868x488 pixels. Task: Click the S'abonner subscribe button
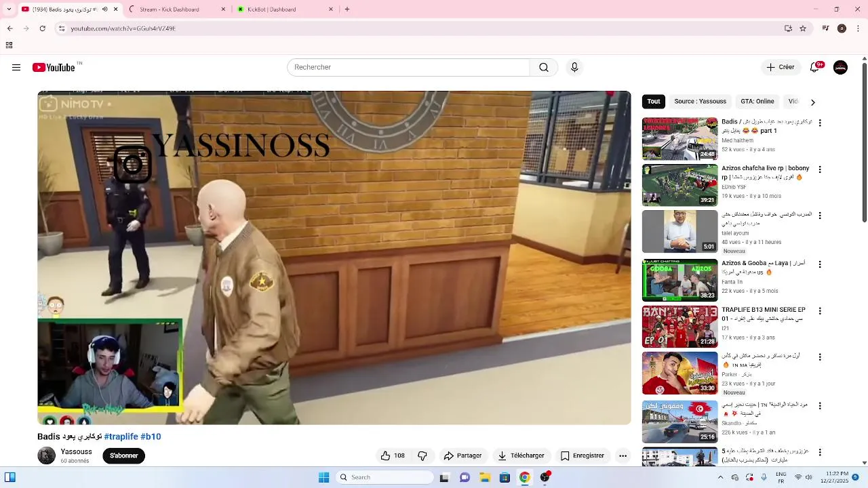click(124, 455)
